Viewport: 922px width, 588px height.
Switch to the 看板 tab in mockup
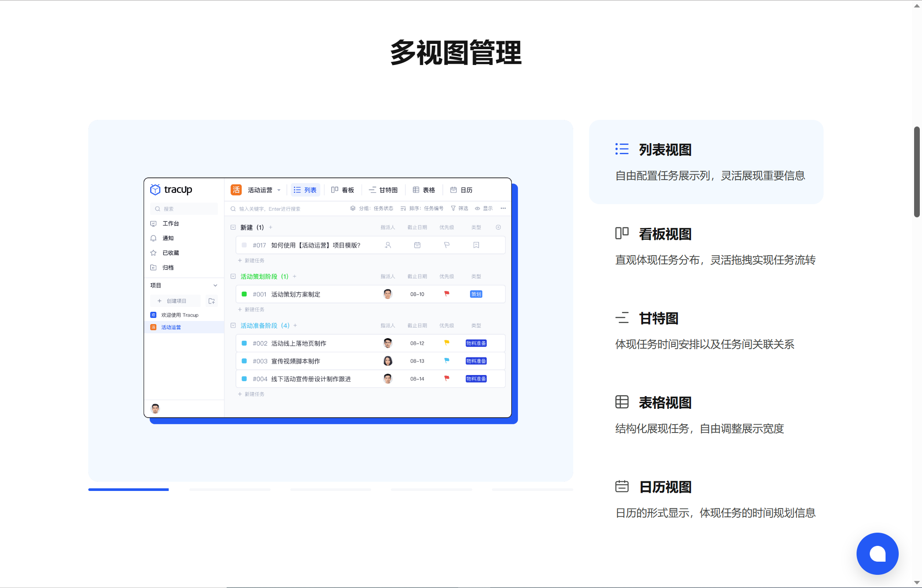tap(343, 190)
